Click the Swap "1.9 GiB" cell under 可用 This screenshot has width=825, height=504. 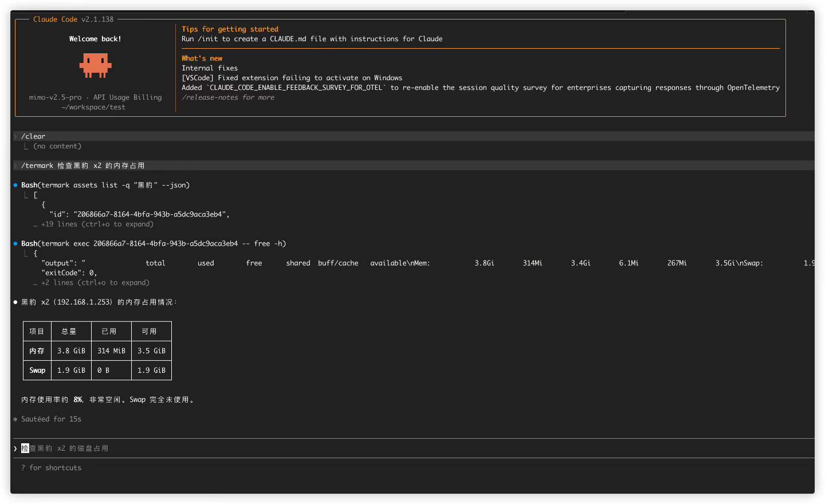click(151, 371)
